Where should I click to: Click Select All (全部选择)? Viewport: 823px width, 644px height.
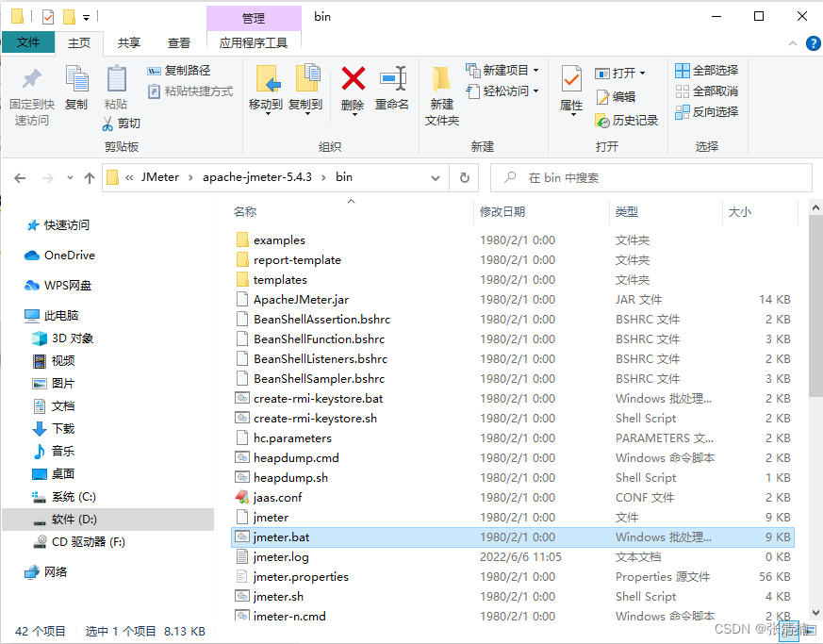point(706,71)
